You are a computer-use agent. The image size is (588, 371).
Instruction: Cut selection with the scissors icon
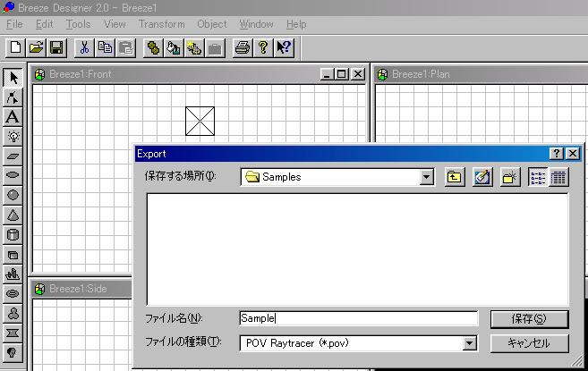84,48
